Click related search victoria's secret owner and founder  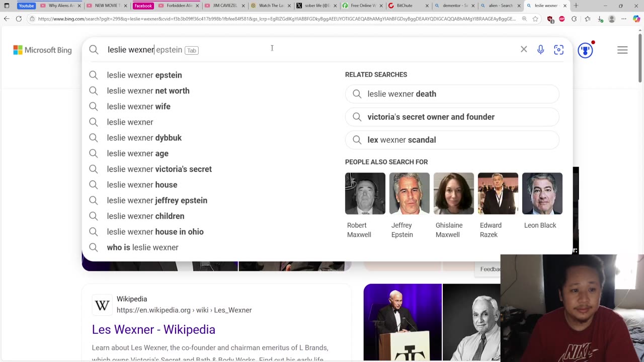(x=452, y=117)
